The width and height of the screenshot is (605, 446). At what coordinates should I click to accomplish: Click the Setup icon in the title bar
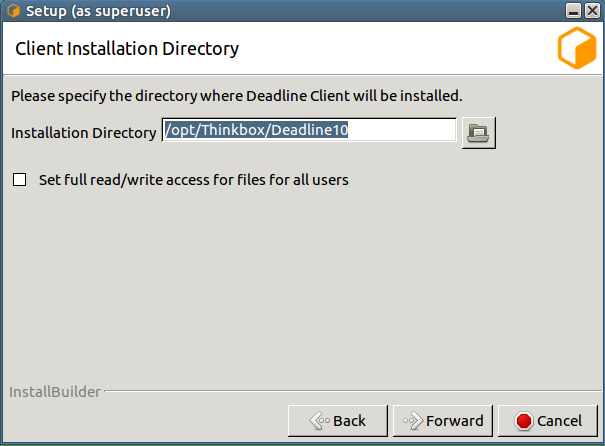[x=13, y=11]
